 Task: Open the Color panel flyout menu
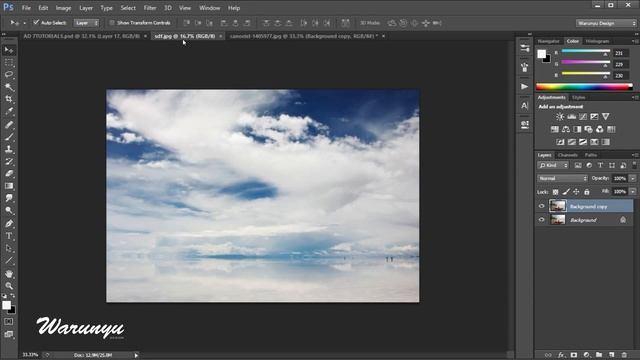[x=635, y=41]
